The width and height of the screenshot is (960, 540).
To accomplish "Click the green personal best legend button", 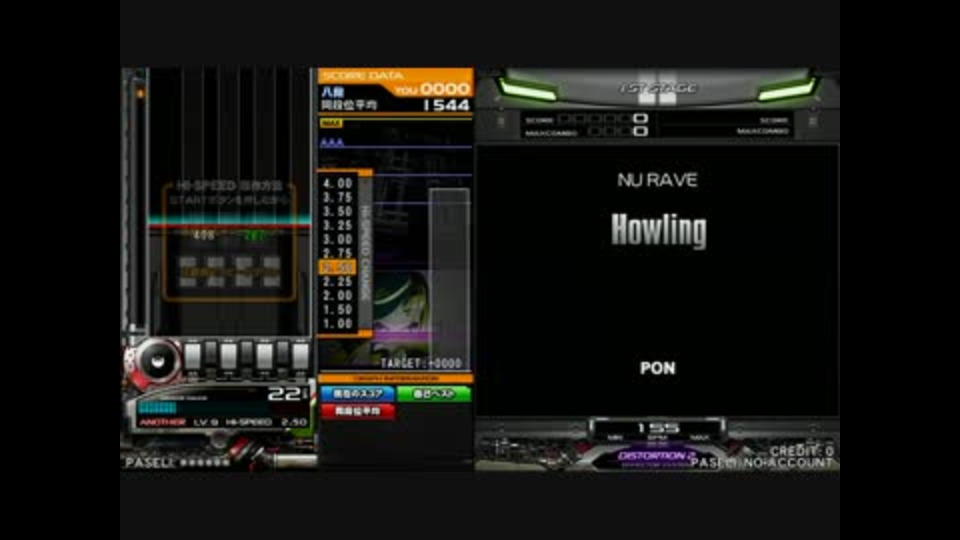I will point(434,394).
